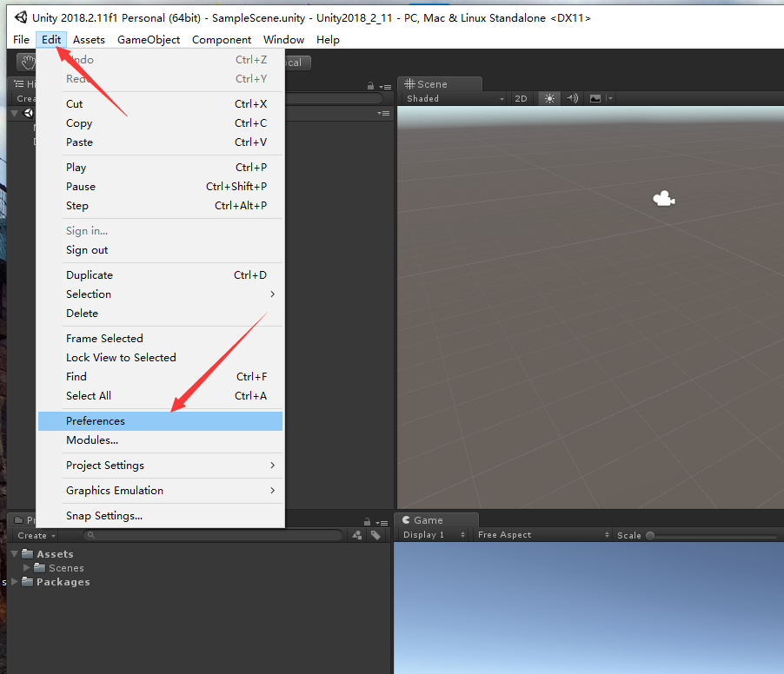Click the Unity logo in title bar
Screen dimensions: 784x674
(x=21, y=17)
